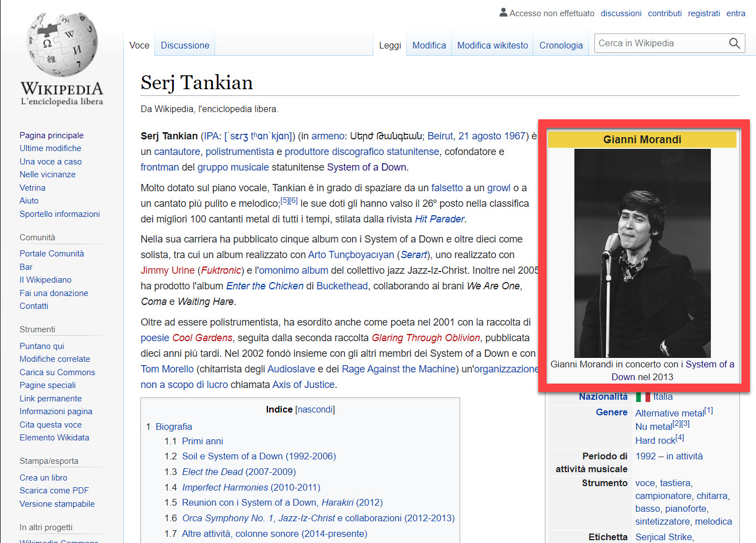This screenshot has width=756, height=543.
Task: Click the search magnifier icon
Action: [x=734, y=43]
